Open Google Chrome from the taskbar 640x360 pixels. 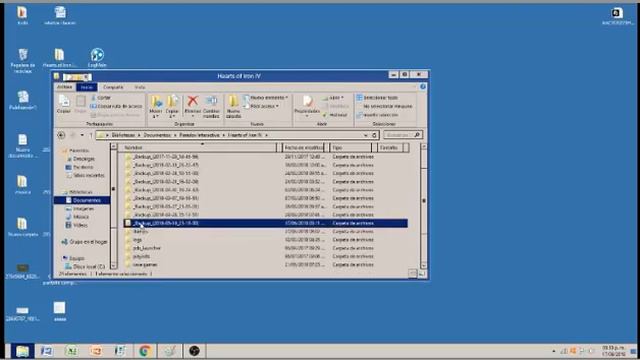click(x=144, y=351)
